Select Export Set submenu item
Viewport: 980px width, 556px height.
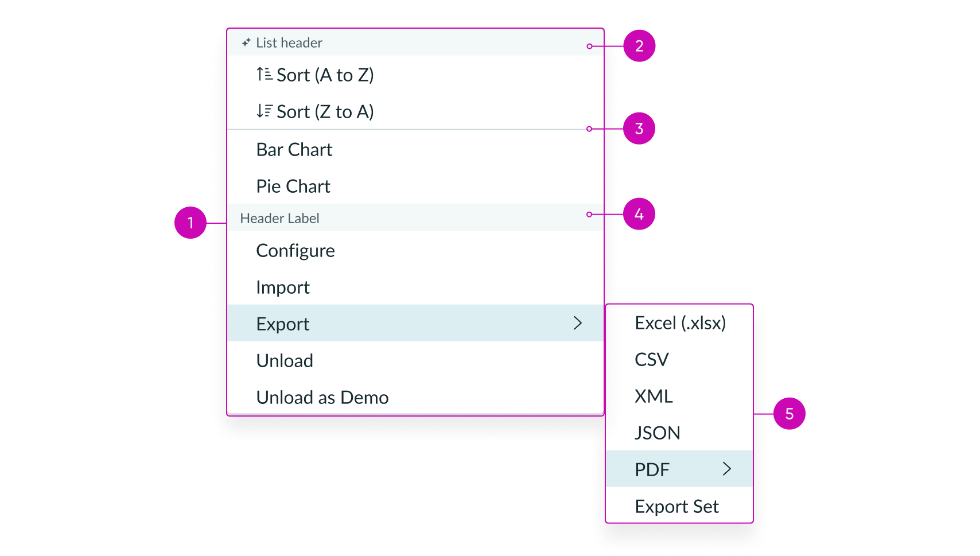(676, 507)
